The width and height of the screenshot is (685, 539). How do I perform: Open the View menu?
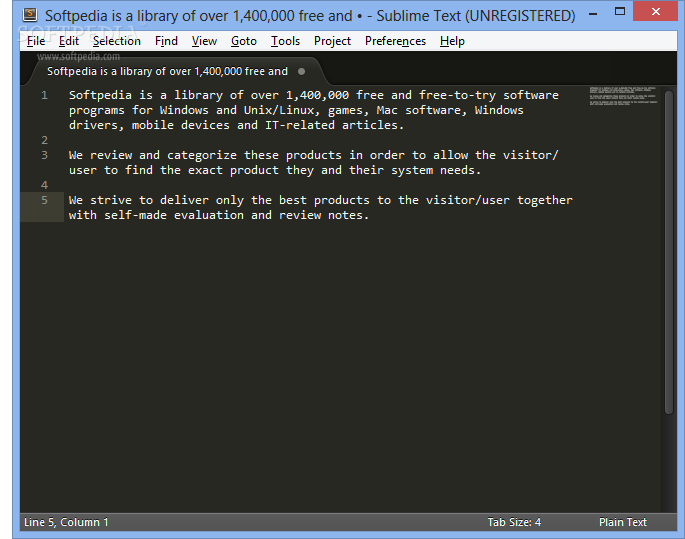[x=204, y=41]
